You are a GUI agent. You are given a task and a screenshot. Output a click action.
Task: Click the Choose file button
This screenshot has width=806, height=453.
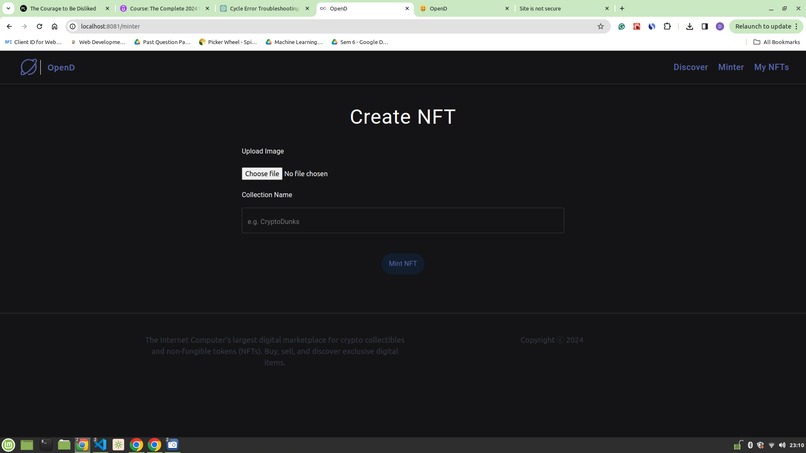(x=262, y=174)
